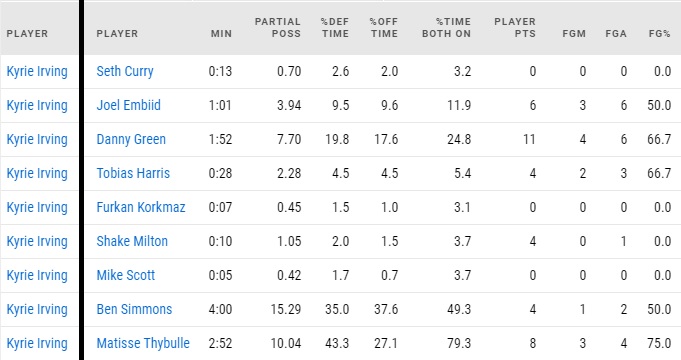Open Joel Embiid player link
The image size is (681, 360).
[x=128, y=105]
